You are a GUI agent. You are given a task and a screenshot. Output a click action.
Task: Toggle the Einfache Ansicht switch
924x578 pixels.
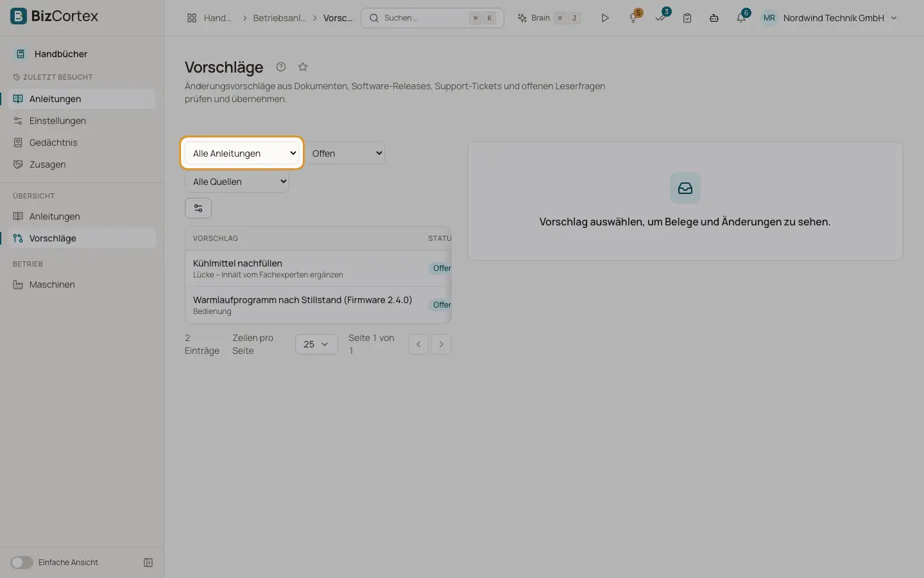coord(22,563)
